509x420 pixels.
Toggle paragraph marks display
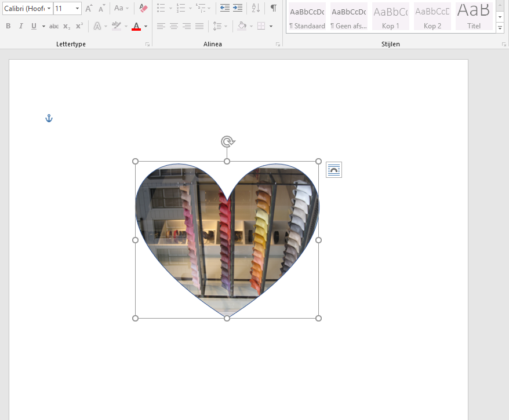point(273,8)
